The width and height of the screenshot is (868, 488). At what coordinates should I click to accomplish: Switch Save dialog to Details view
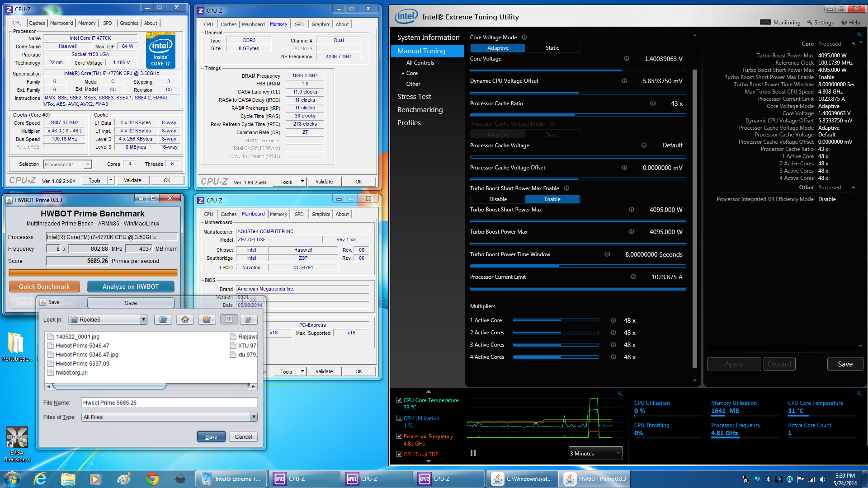248,319
